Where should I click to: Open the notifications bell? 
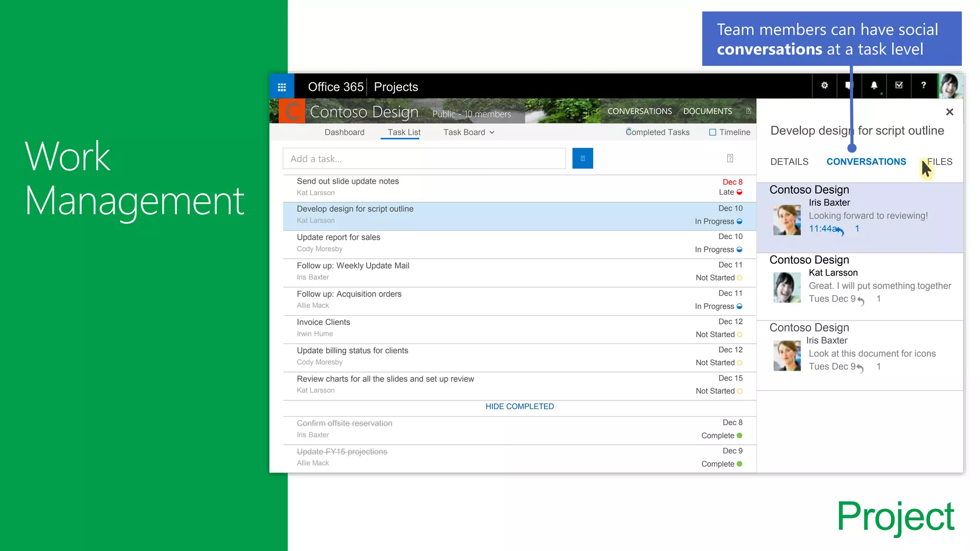pos(874,86)
